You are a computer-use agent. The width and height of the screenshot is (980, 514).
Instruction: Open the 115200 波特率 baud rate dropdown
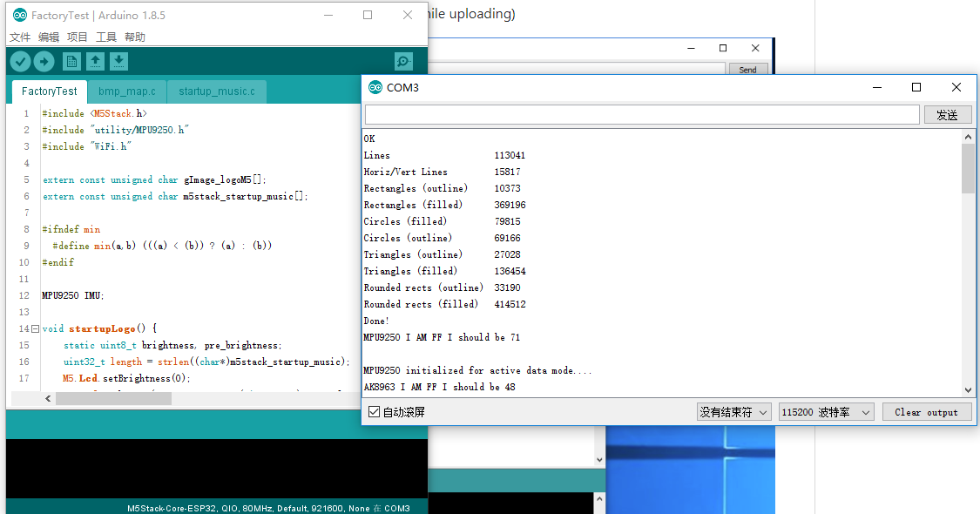pos(826,412)
